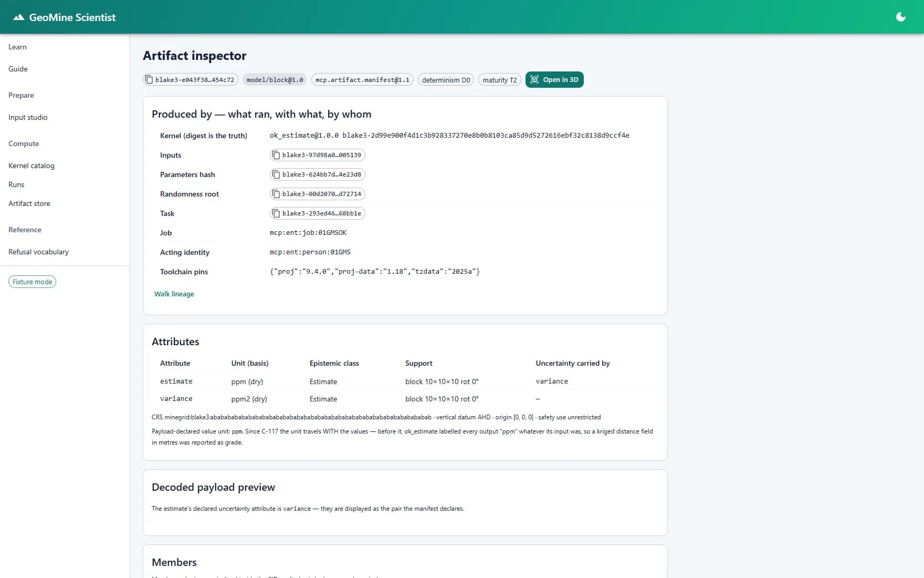Click the model/block@1.0 chip
924x578 pixels.
pos(275,80)
